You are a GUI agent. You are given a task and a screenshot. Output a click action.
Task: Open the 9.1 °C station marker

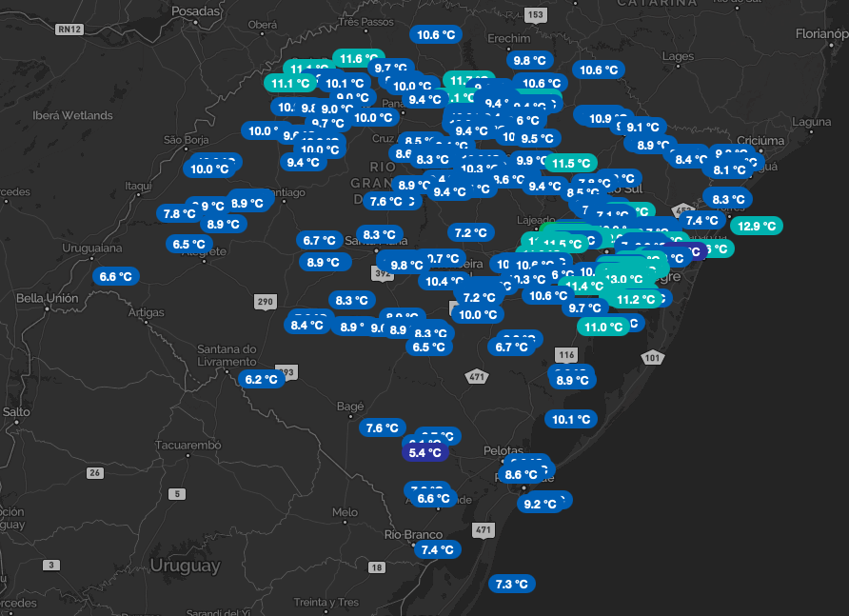click(642, 128)
